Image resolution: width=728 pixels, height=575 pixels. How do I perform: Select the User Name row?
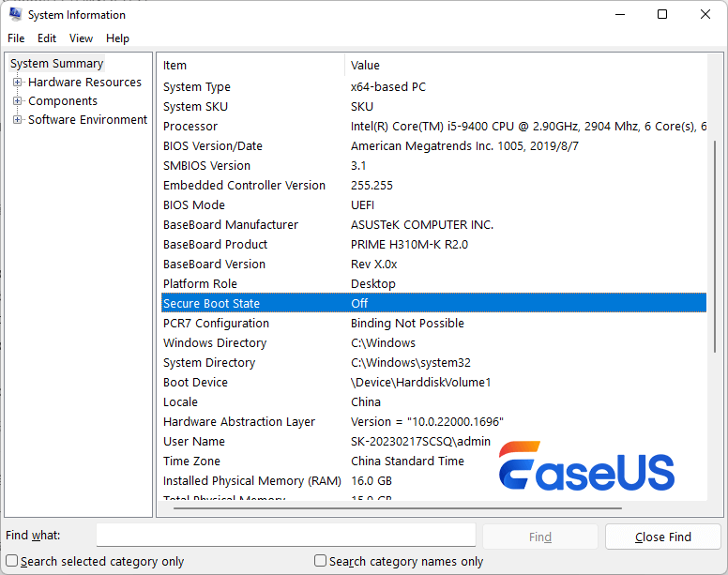coord(433,442)
